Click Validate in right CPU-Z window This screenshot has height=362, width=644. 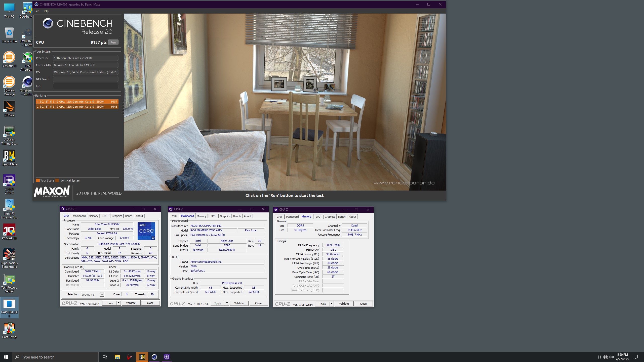coord(344,304)
